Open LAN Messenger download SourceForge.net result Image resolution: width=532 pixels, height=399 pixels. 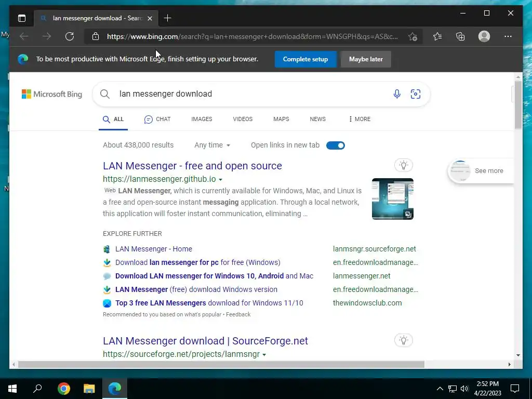pos(205,341)
